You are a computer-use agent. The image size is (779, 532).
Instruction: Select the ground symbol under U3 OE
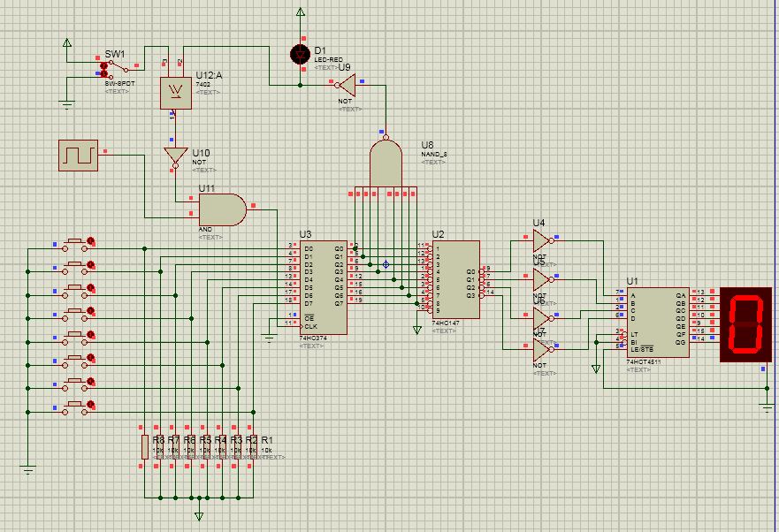click(269, 338)
